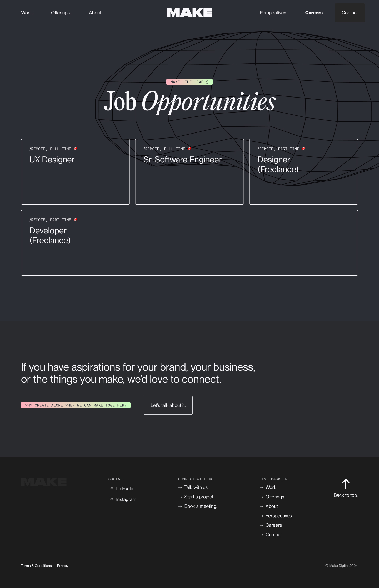The image size is (379, 588).
Task: Click the Back to top arrow icon
Action: 346,484
